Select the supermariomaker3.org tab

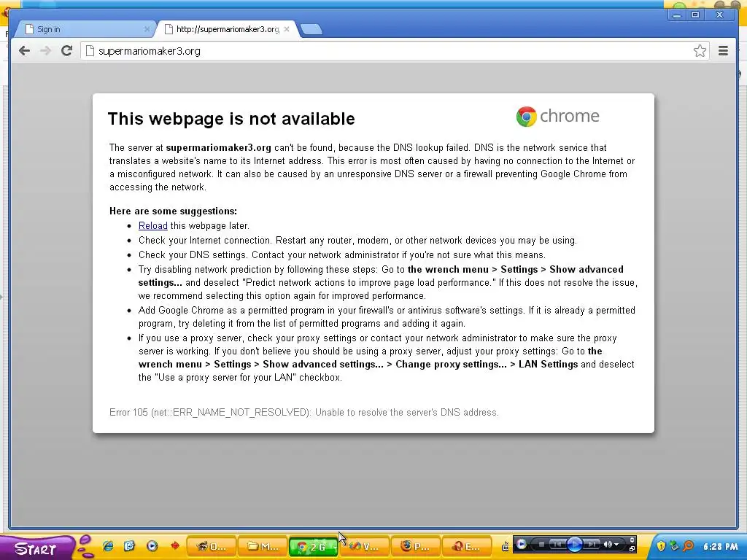(228, 29)
